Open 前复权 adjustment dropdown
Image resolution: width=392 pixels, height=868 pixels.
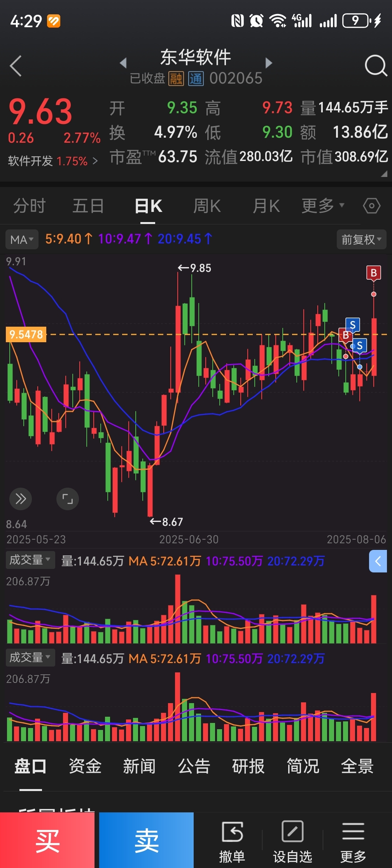tap(362, 240)
